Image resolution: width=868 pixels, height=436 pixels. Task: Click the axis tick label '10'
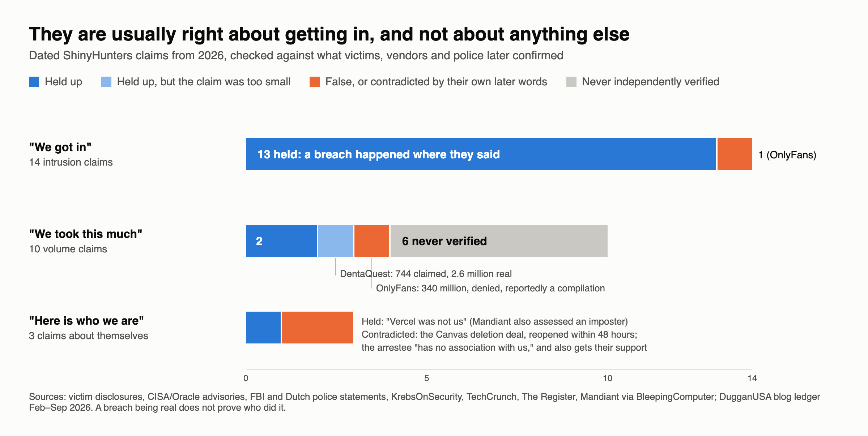tap(608, 378)
